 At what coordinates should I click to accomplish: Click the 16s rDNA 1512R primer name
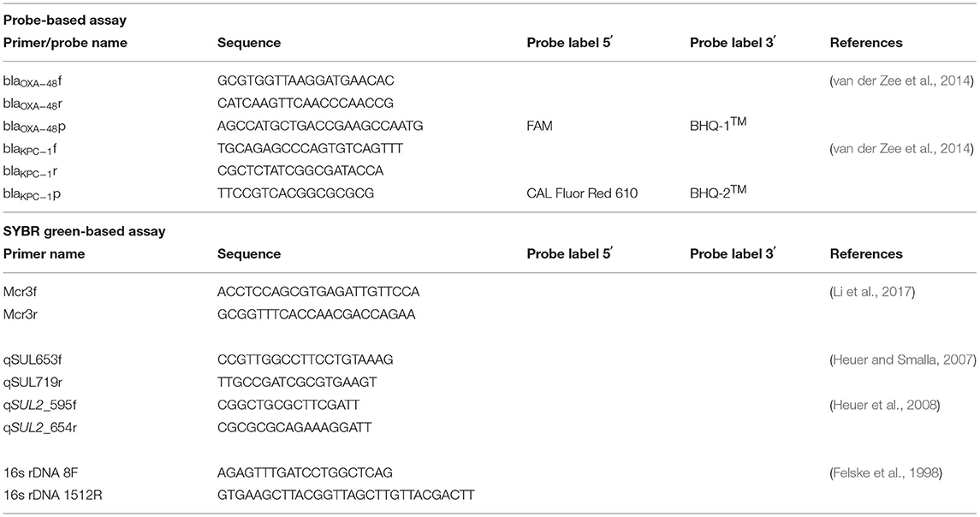[52, 495]
